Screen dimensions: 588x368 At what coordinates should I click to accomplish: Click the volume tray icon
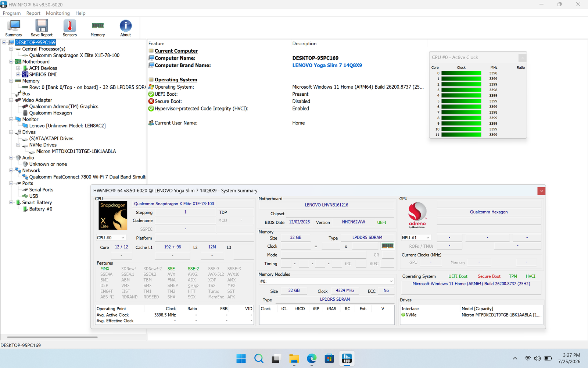point(537,358)
